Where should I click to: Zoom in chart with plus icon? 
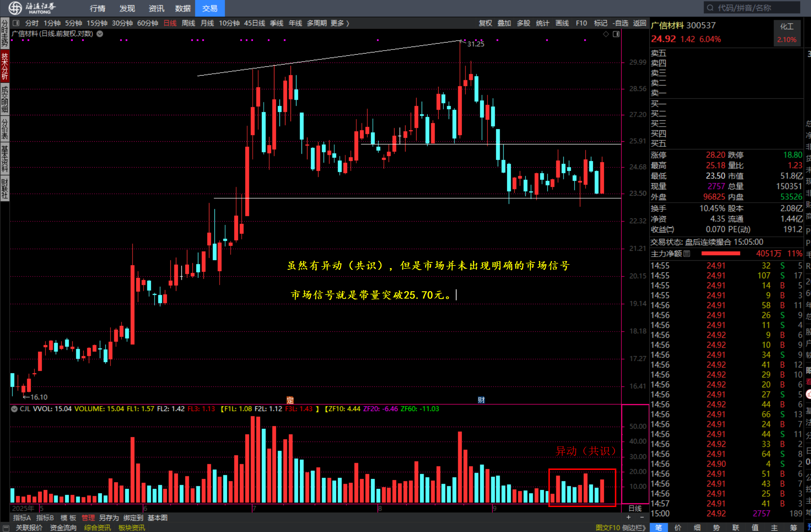(x=628, y=517)
